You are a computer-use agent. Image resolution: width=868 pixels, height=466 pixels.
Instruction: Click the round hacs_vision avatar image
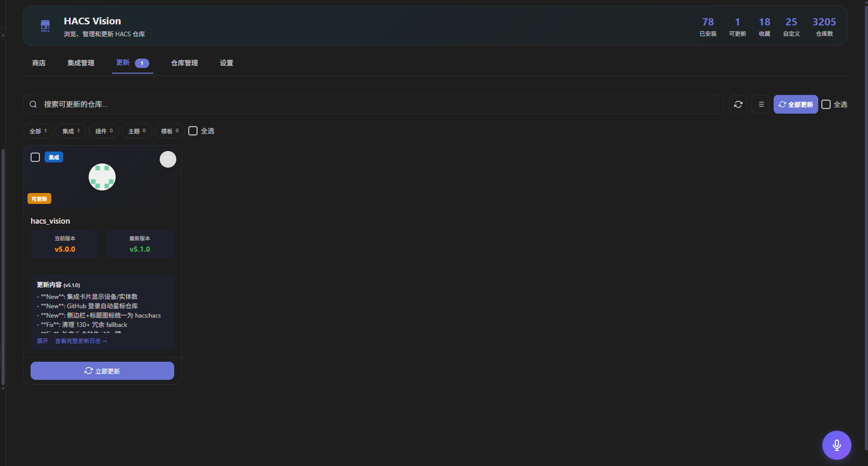tap(102, 177)
